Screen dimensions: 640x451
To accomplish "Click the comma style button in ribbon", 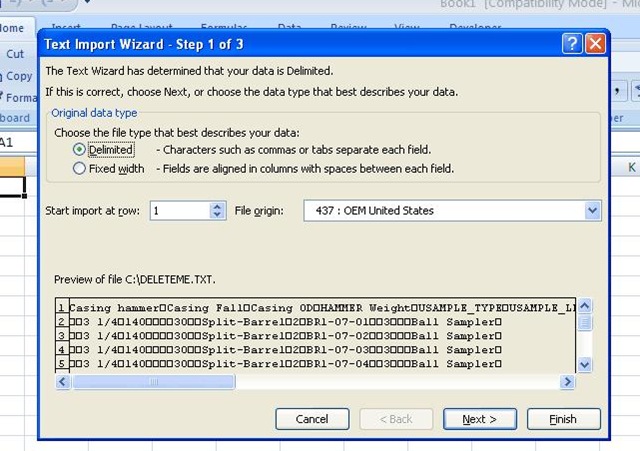I will [x=618, y=91].
